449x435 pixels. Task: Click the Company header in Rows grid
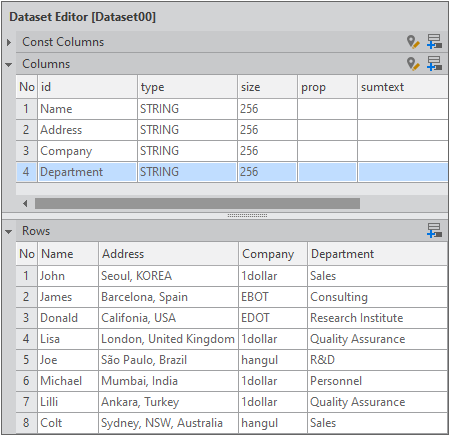point(273,254)
